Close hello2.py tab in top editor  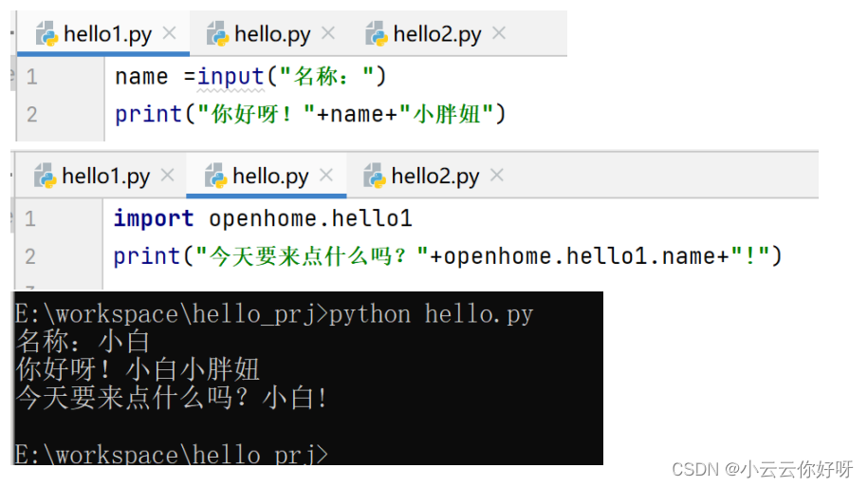pyautogui.click(x=499, y=33)
